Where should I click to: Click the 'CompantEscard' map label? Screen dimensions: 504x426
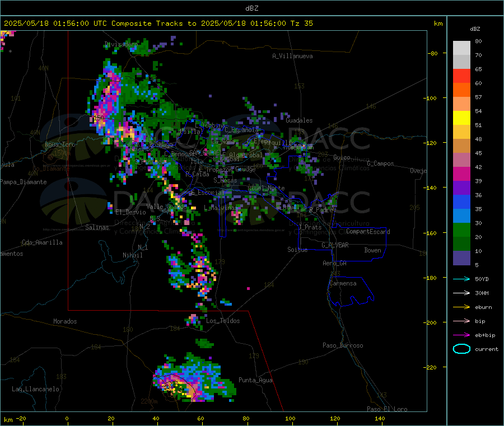click(368, 231)
